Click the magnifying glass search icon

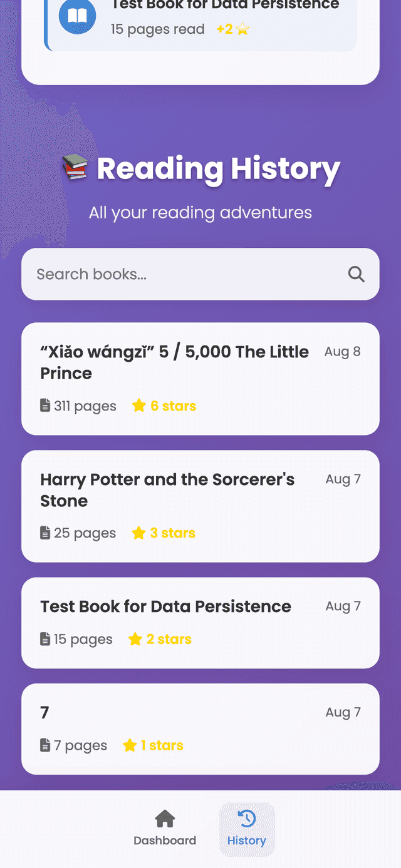pyautogui.click(x=356, y=274)
